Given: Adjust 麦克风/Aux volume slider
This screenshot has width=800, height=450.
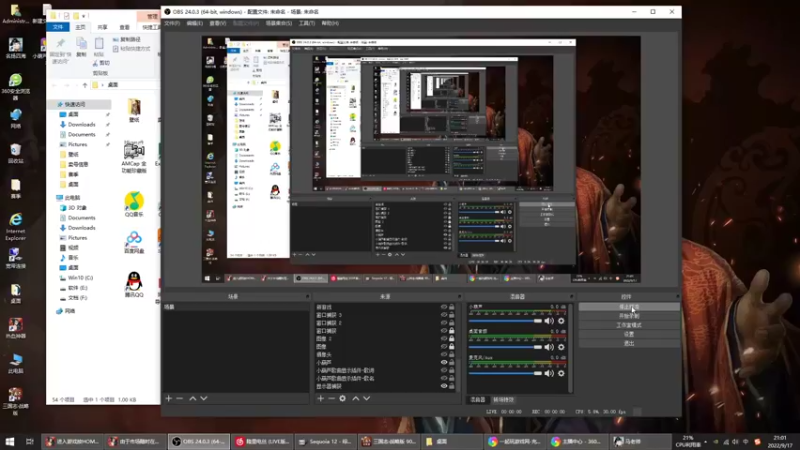Looking at the screenshot, I should 505,373.
